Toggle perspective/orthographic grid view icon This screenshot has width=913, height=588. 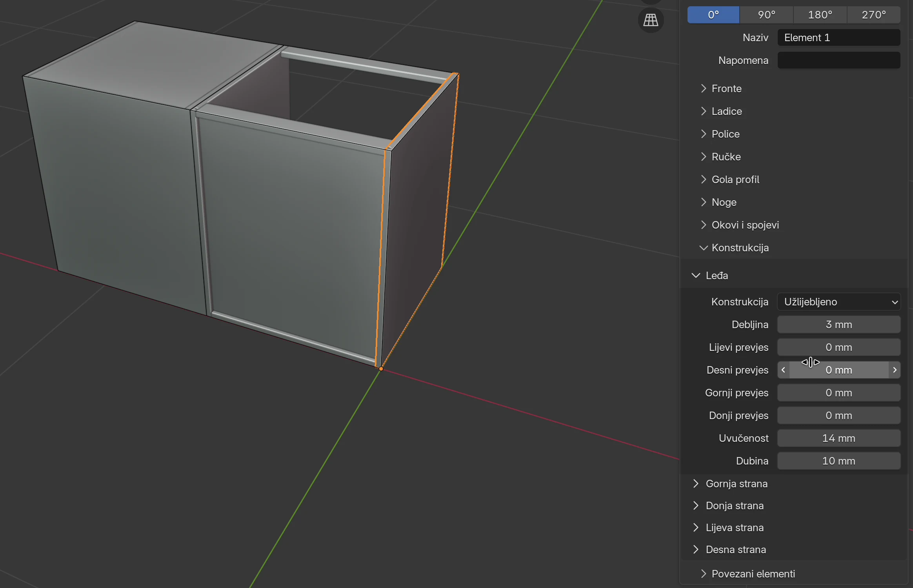click(x=651, y=20)
